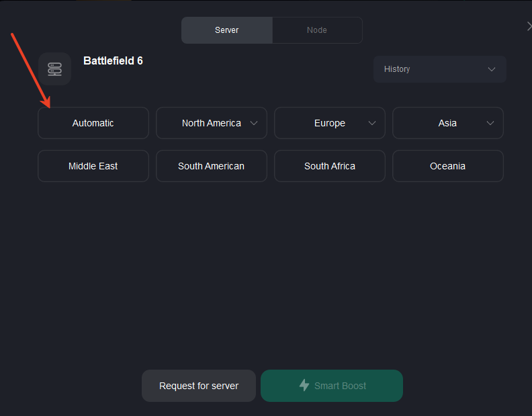Select the Middle East server
Image resolution: width=532 pixels, height=416 pixels.
(93, 166)
